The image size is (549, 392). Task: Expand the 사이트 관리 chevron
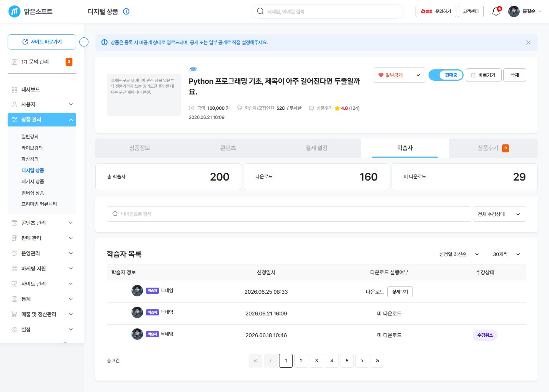71,284
